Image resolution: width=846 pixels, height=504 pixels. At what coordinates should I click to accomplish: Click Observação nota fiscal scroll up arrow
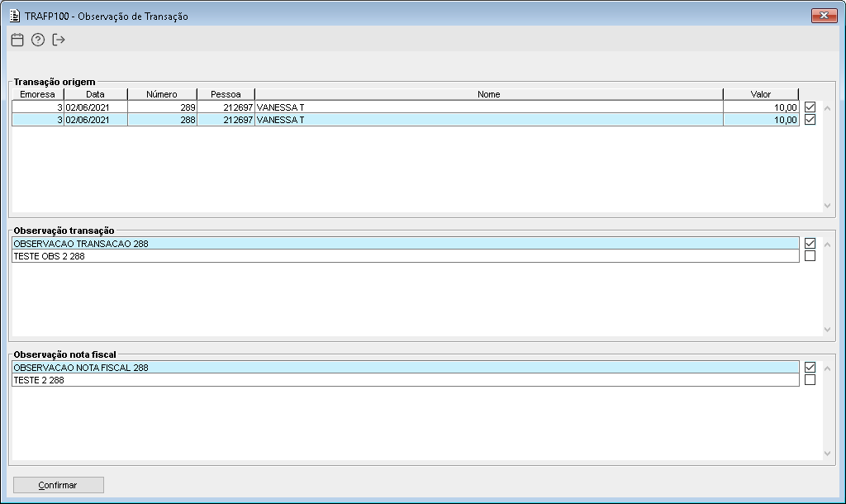(827, 369)
